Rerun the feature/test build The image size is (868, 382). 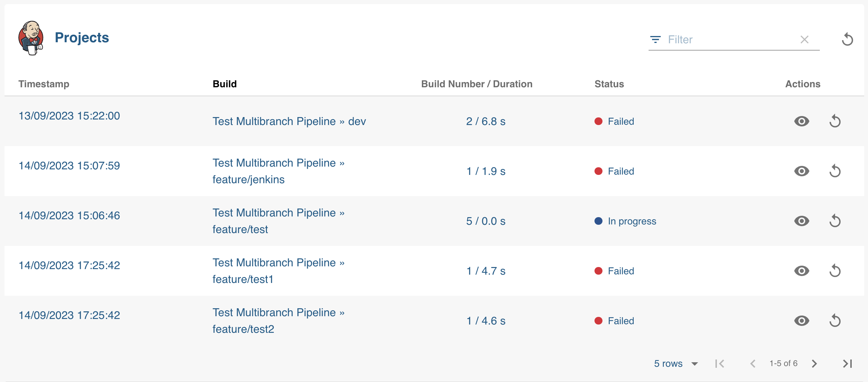pos(835,221)
